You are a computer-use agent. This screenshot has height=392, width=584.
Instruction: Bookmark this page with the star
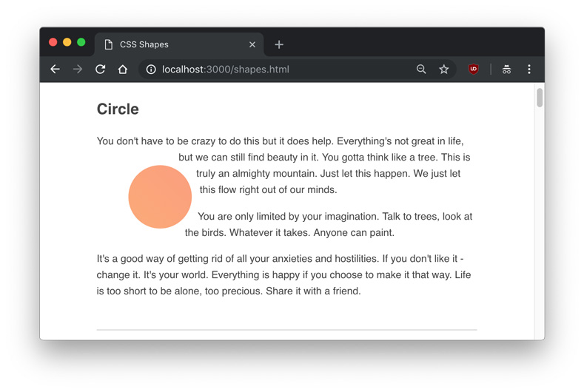tap(444, 70)
